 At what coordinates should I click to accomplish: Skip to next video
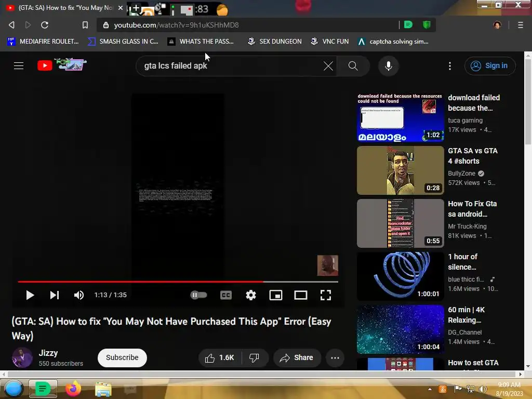click(x=54, y=295)
